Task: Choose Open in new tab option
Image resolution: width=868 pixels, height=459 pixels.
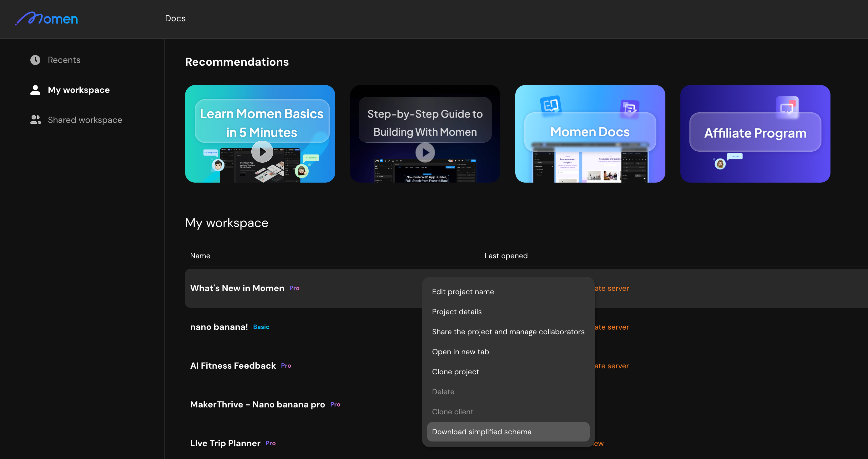Action: point(460,351)
